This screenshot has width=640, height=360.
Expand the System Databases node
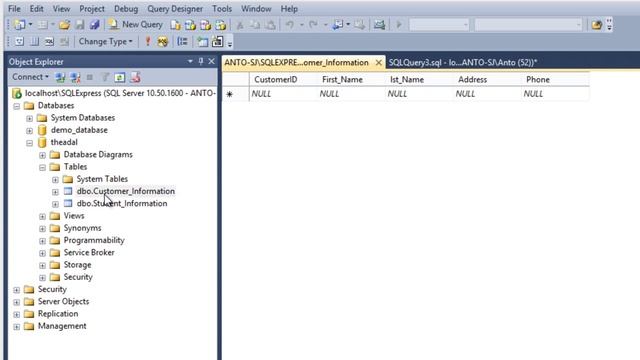pos(29,118)
